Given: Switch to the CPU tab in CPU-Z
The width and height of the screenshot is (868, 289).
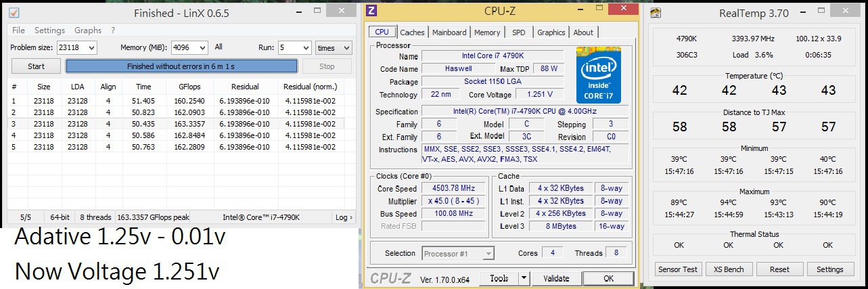Looking at the screenshot, I should 382,32.
